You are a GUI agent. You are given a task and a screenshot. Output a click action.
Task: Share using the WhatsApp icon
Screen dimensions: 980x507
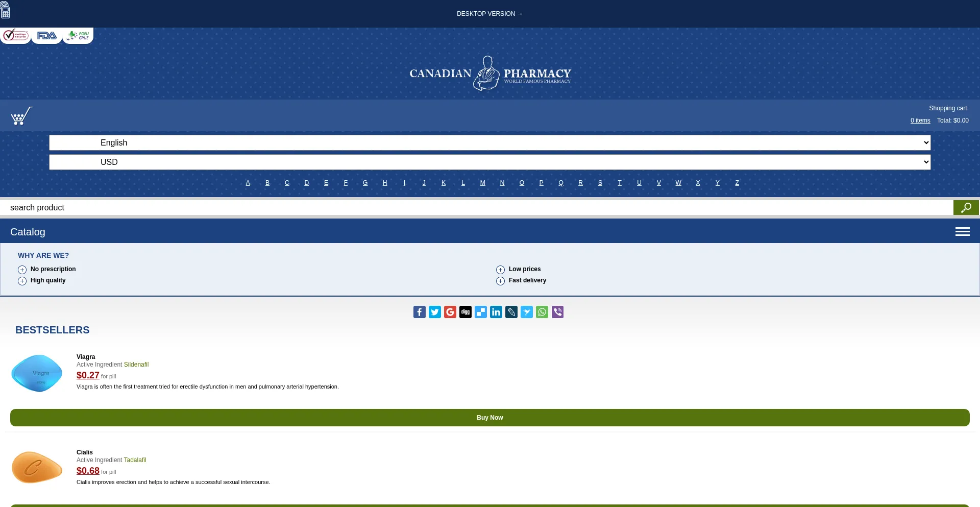542,312
